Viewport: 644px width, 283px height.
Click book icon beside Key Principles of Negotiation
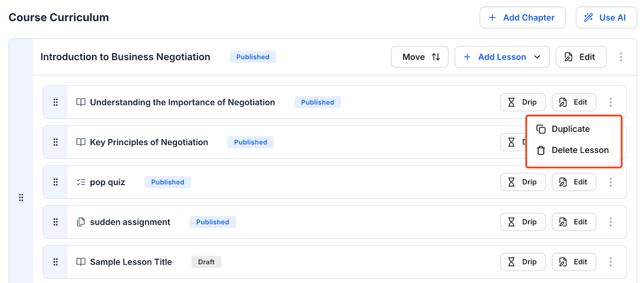point(81,142)
